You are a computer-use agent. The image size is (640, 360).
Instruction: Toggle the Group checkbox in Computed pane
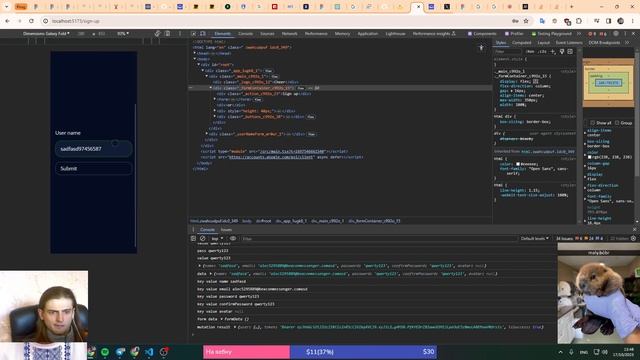click(617, 122)
